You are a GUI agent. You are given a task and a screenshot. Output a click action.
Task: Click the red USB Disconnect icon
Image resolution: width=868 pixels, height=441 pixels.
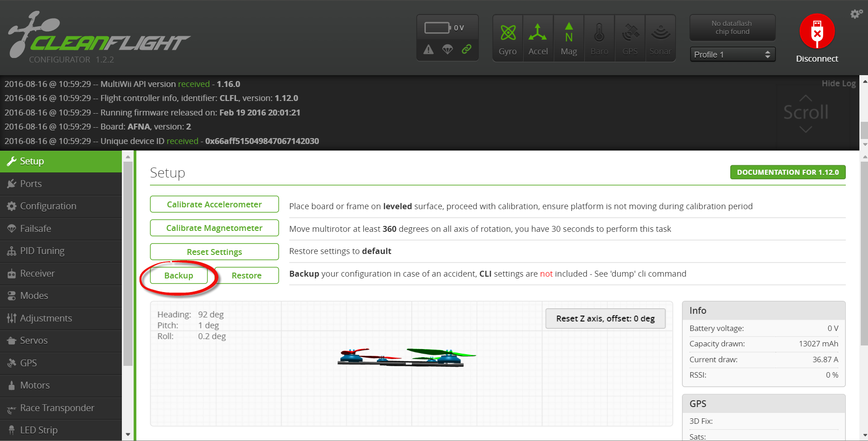pyautogui.click(x=817, y=32)
